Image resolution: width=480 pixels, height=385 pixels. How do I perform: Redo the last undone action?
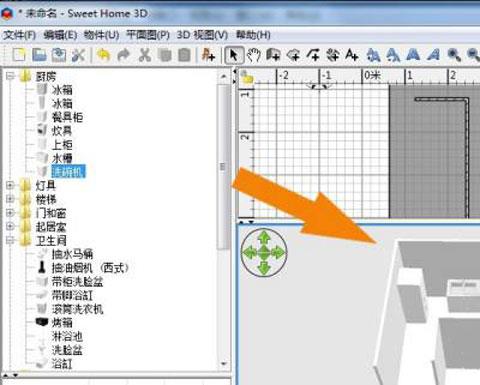pos(124,55)
